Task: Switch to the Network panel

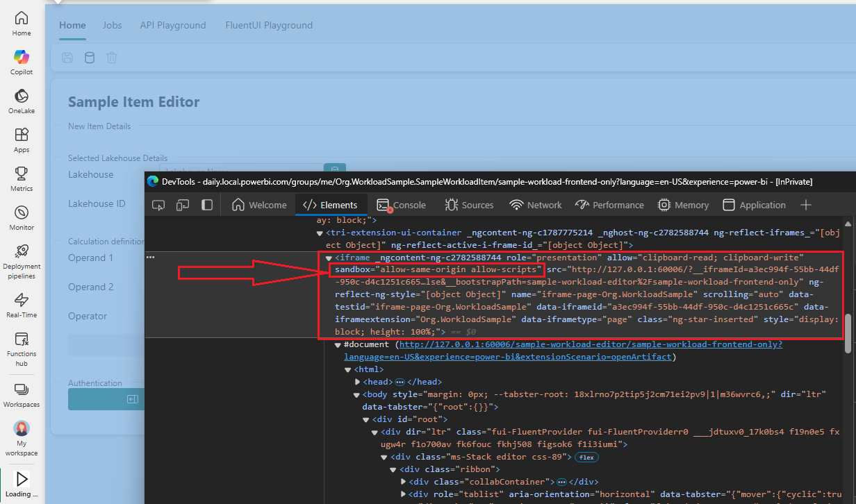Action: click(x=535, y=205)
